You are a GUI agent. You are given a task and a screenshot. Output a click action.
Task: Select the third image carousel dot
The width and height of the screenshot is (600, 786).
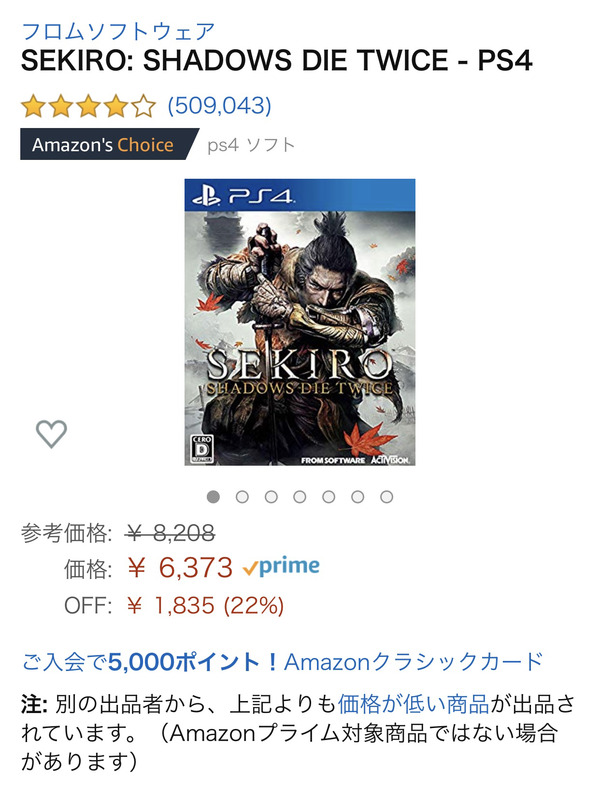pyautogui.click(x=271, y=496)
